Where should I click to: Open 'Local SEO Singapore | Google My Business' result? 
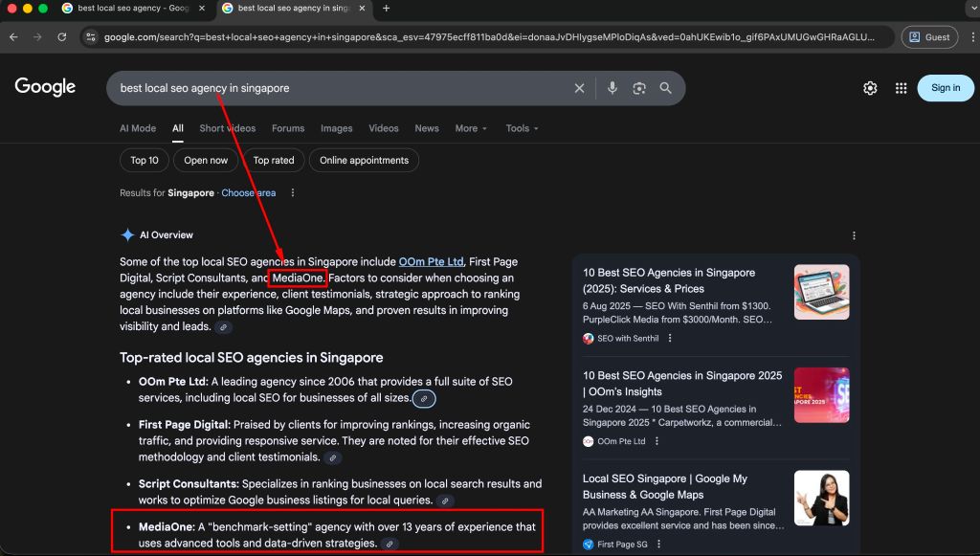[x=665, y=487]
